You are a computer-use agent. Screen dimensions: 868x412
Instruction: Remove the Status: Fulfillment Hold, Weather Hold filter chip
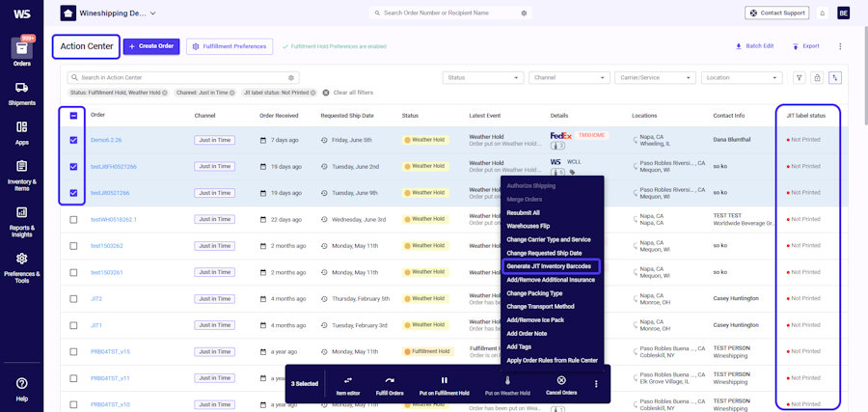tap(164, 93)
